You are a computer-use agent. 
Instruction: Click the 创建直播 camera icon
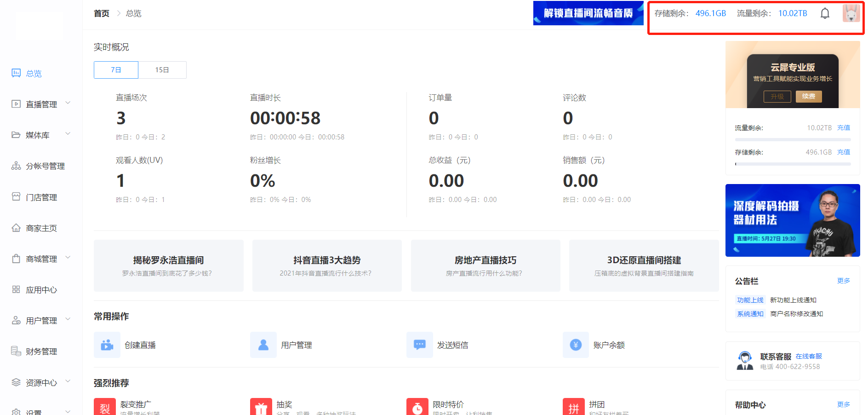(x=107, y=345)
